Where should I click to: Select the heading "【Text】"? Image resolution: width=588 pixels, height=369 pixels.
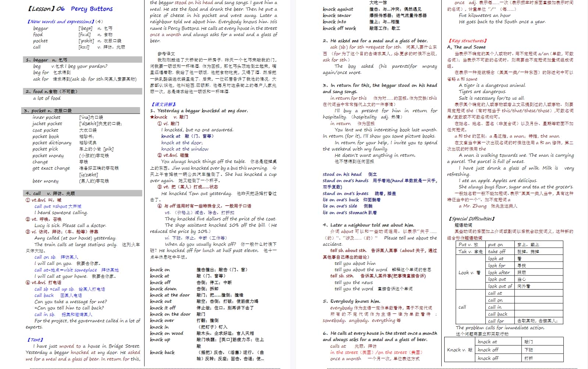point(35,340)
